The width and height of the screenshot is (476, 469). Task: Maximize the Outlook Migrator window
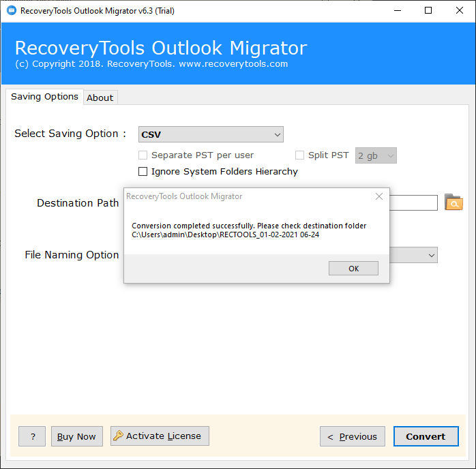click(x=428, y=11)
